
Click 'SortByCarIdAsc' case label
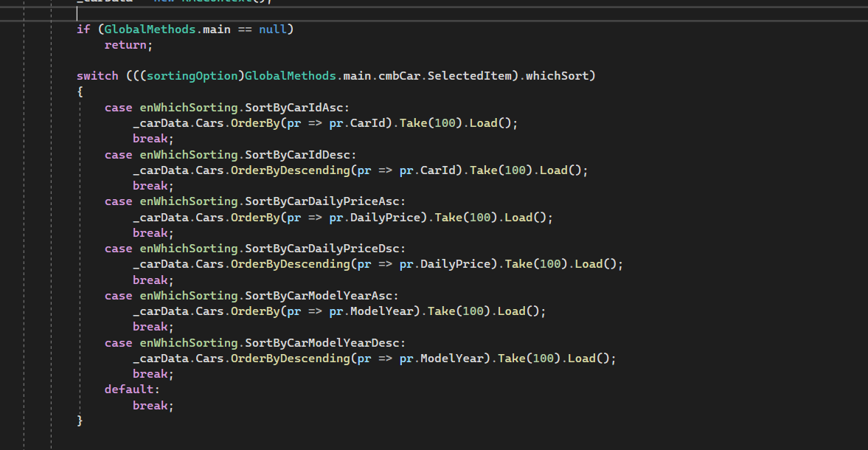(294, 108)
